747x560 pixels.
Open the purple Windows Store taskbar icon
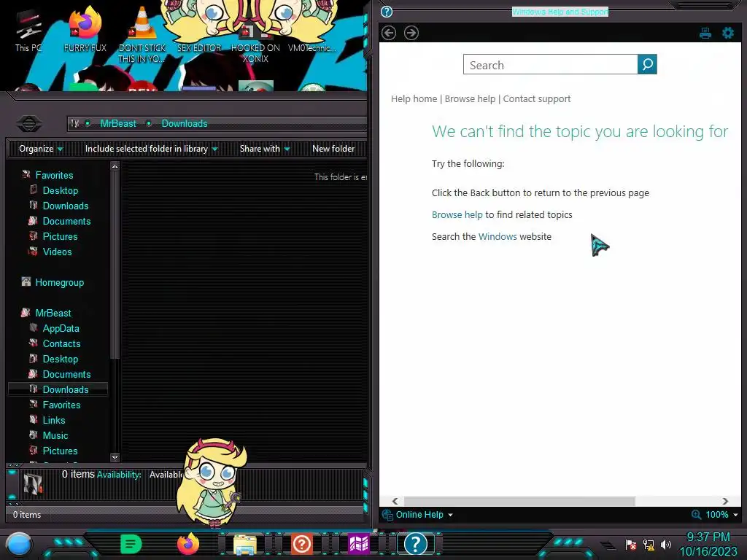pos(359,544)
